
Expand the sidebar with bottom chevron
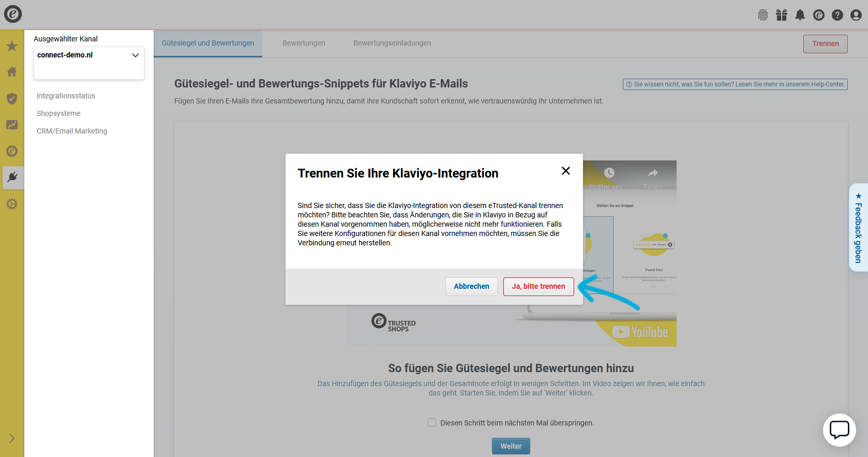click(12, 438)
